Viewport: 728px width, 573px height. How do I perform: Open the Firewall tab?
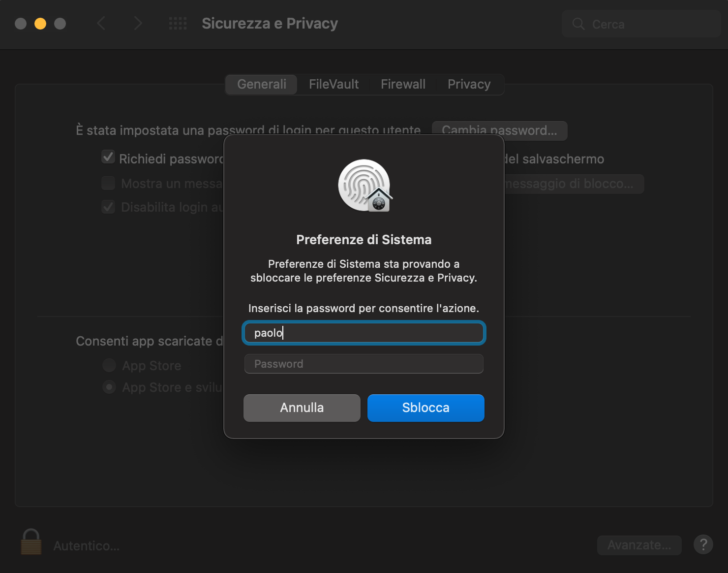tap(403, 84)
